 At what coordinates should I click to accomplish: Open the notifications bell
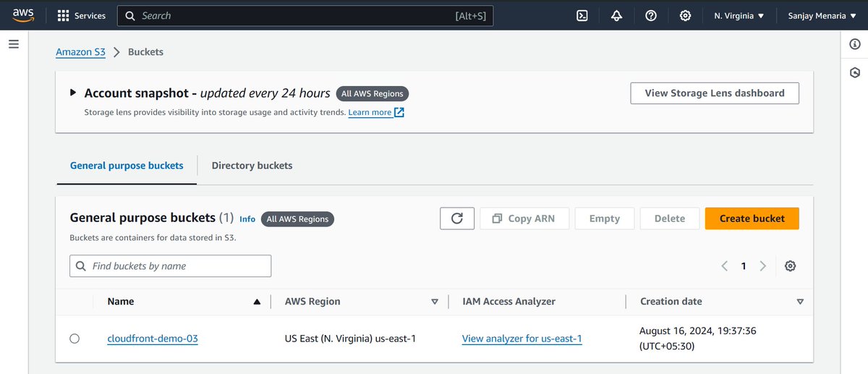coord(616,15)
